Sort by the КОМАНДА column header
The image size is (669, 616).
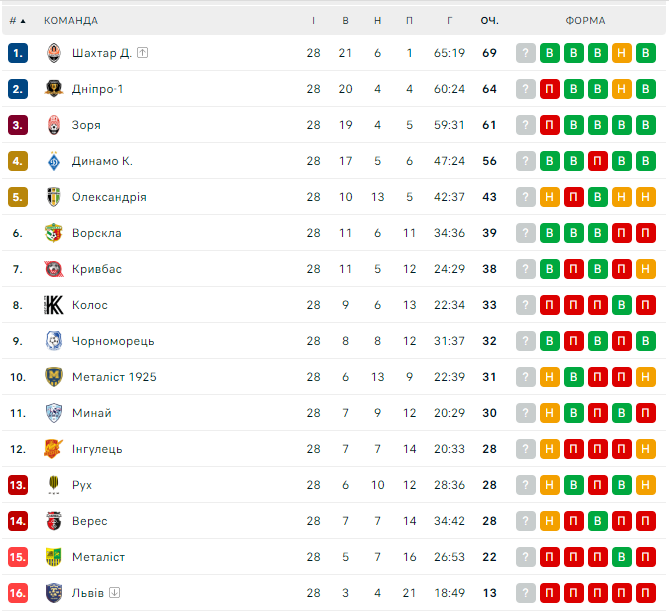click(71, 20)
